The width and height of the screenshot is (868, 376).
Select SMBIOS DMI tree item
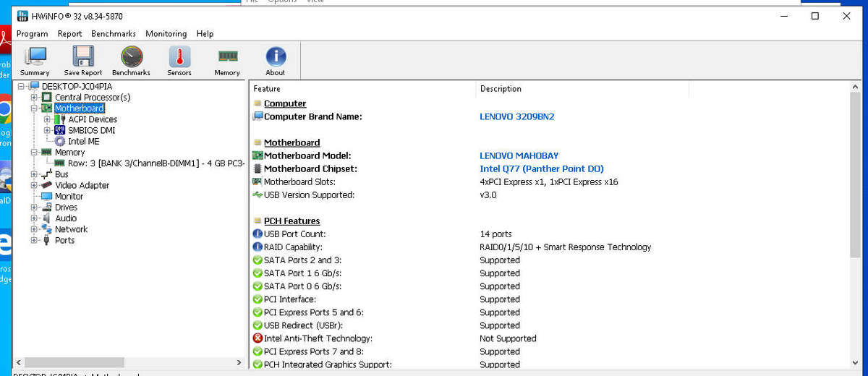[91, 130]
